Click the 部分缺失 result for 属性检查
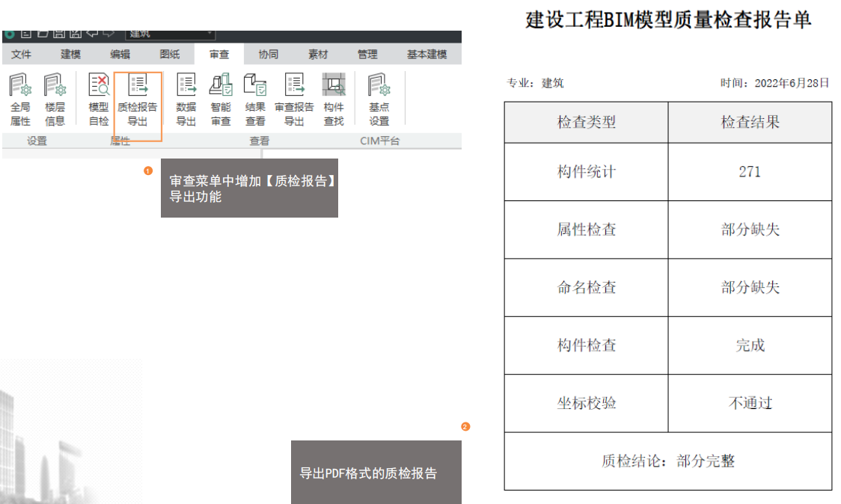The height and width of the screenshot is (504, 841). click(750, 230)
